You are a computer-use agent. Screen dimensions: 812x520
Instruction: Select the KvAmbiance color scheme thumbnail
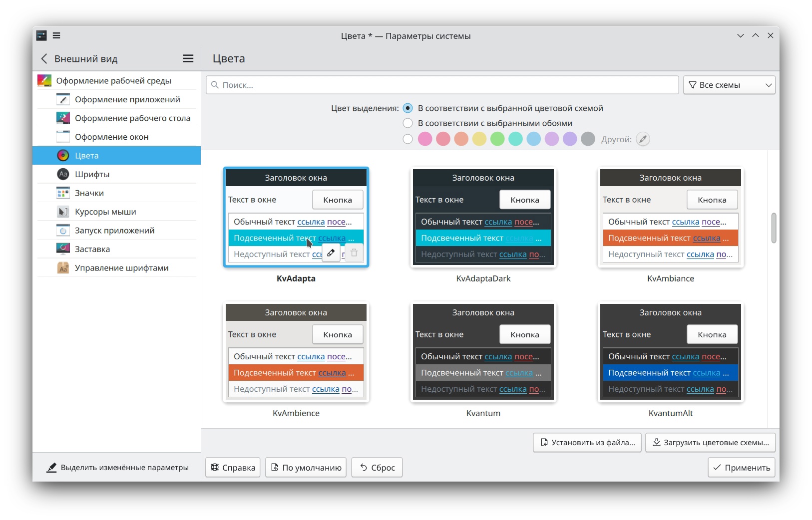(671, 217)
